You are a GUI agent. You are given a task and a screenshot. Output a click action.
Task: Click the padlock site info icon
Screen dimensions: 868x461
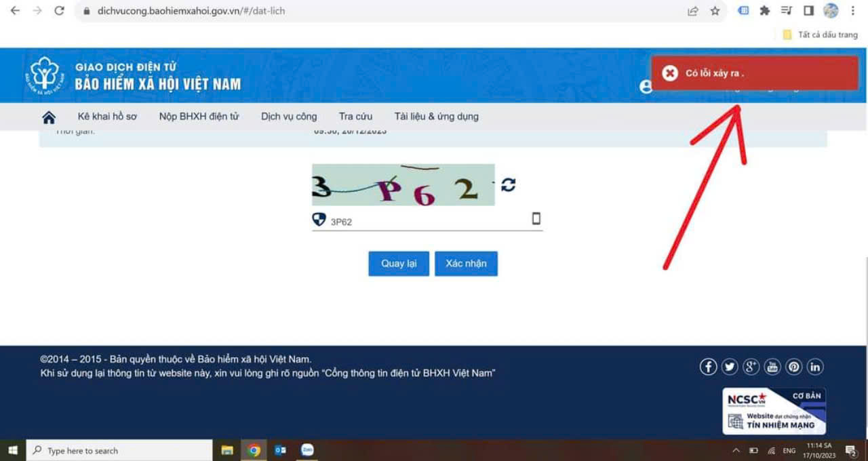tap(86, 11)
